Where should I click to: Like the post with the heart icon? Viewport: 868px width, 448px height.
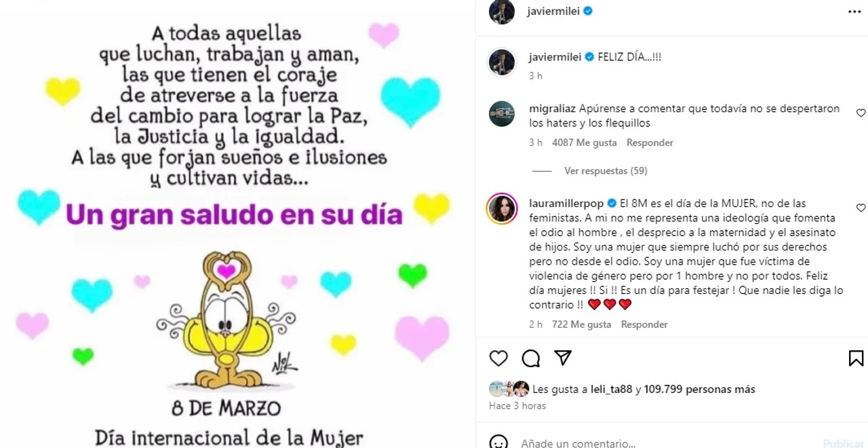pyautogui.click(x=498, y=358)
